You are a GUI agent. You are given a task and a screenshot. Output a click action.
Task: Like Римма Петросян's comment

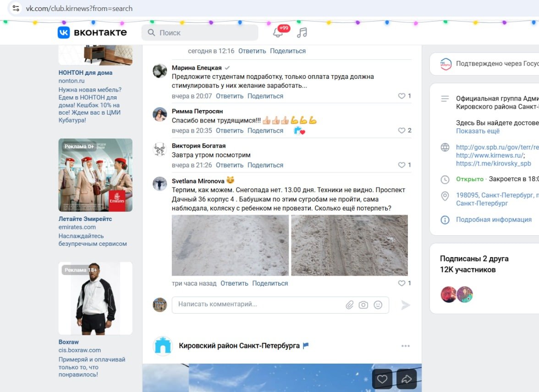[x=399, y=130]
